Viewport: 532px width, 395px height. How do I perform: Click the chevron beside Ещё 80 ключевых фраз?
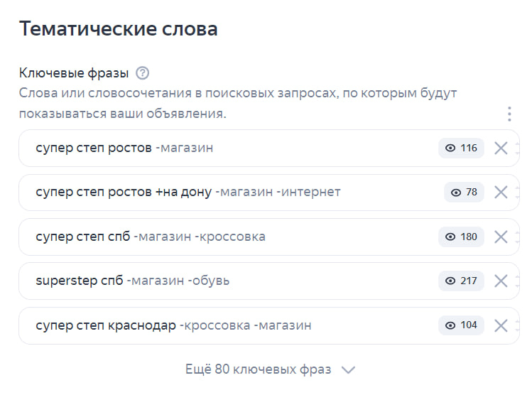click(348, 369)
